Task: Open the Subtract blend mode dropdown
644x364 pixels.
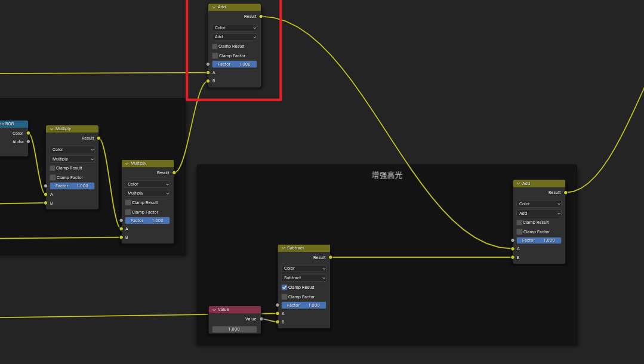Action: click(304, 278)
